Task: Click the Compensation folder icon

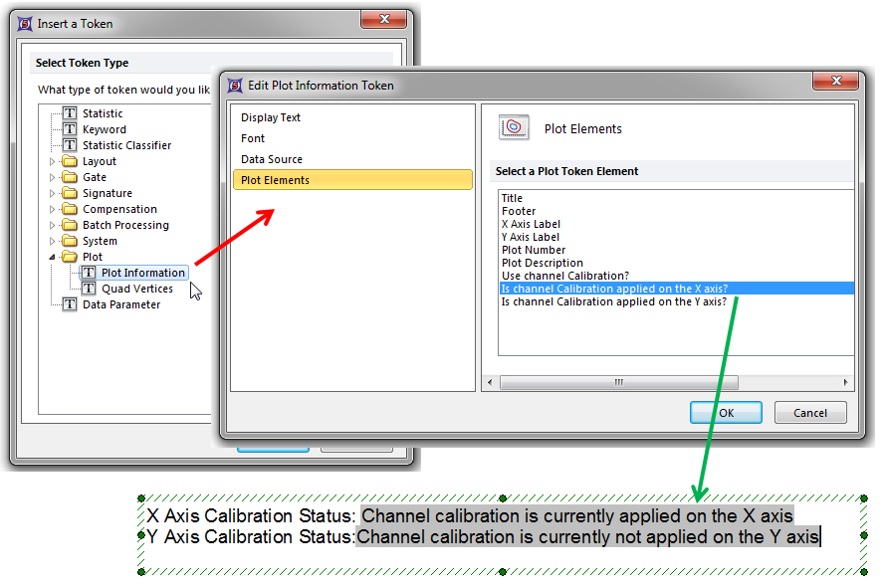Action: click(70, 209)
